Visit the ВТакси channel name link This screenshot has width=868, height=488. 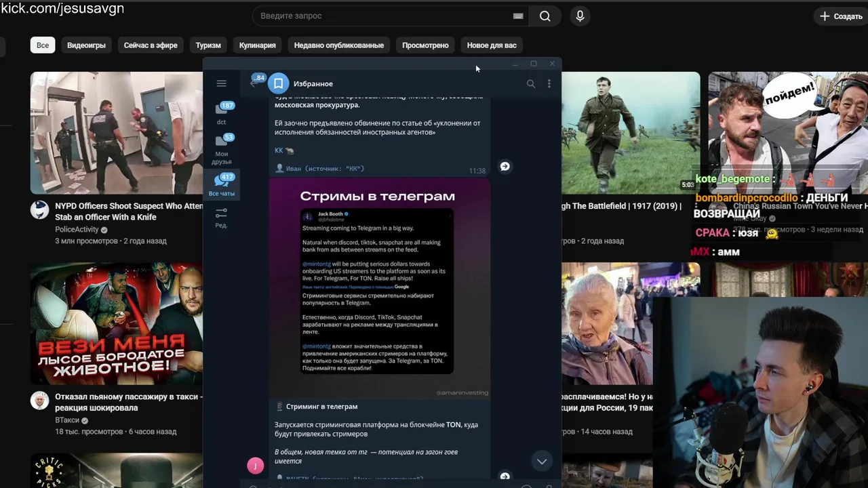(x=67, y=420)
